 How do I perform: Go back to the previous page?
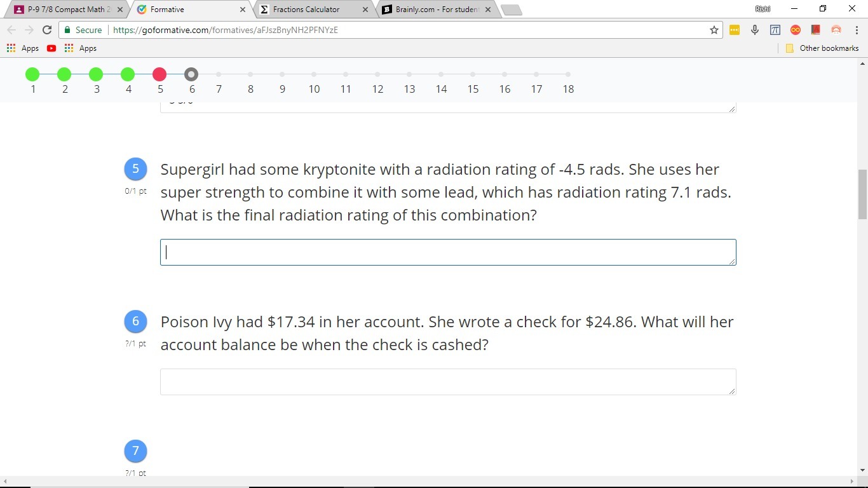tap(11, 30)
